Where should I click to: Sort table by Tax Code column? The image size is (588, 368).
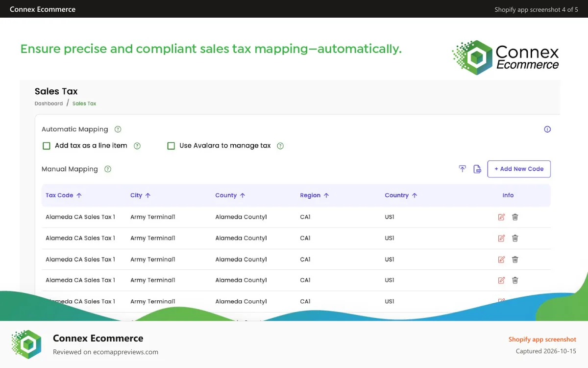click(x=64, y=195)
